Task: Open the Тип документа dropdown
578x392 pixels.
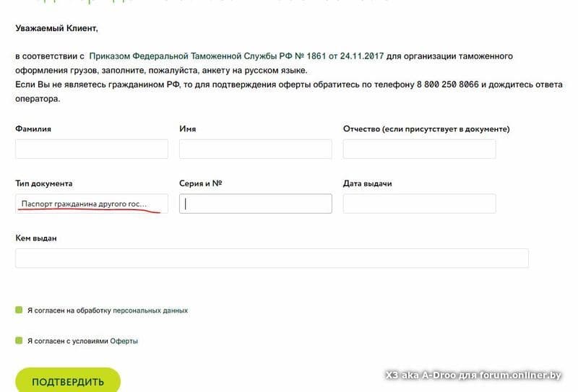Action: pos(92,204)
